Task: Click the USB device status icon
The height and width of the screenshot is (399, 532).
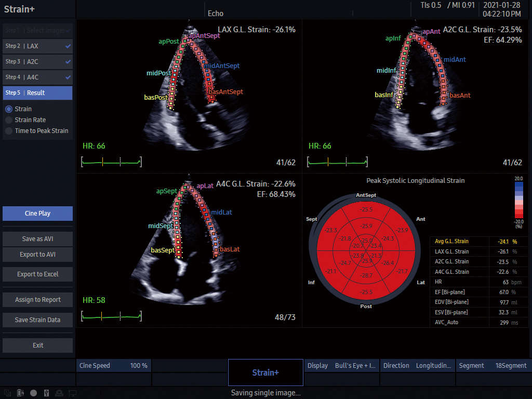Action: (x=46, y=393)
